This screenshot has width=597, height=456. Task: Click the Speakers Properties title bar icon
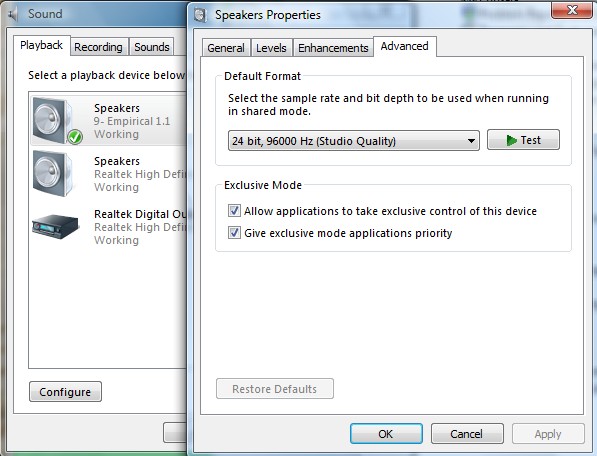point(200,15)
